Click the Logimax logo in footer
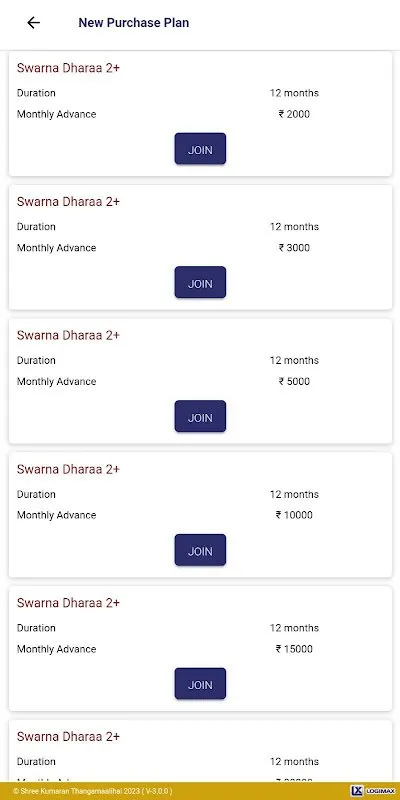Viewport: 400px width, 800px height. coord(374,790)
